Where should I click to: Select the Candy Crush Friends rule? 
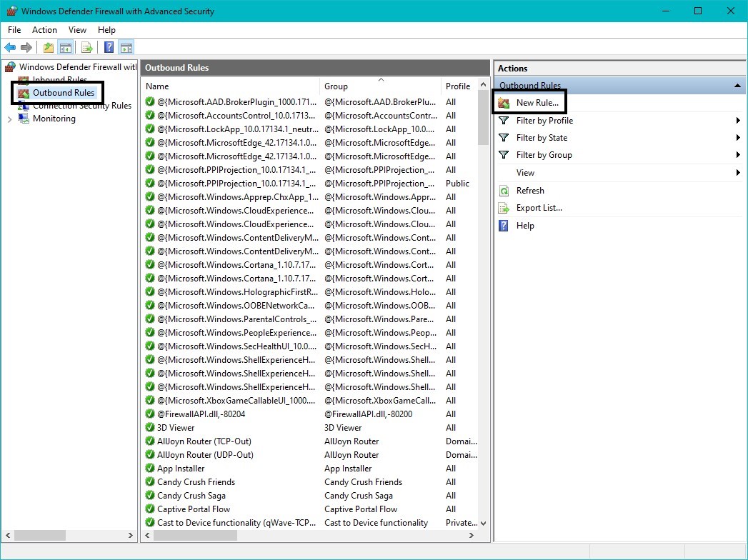(310, 481)
